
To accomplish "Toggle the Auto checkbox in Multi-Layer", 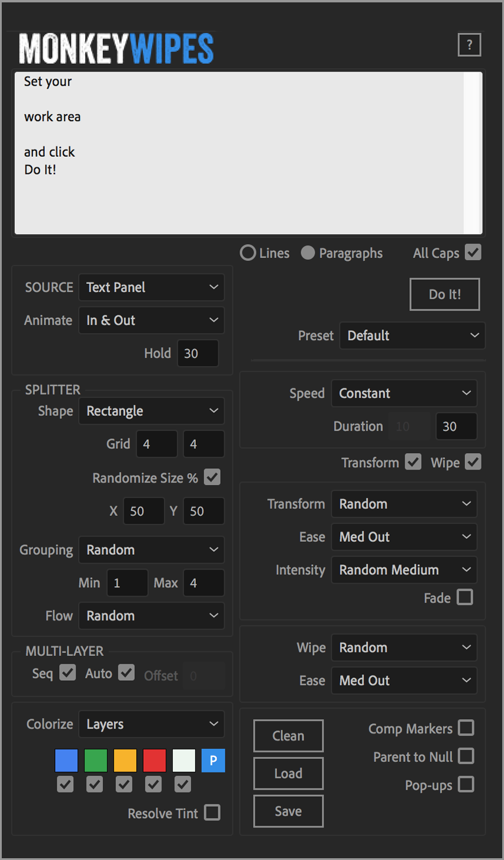I will [x=127, y=673].
